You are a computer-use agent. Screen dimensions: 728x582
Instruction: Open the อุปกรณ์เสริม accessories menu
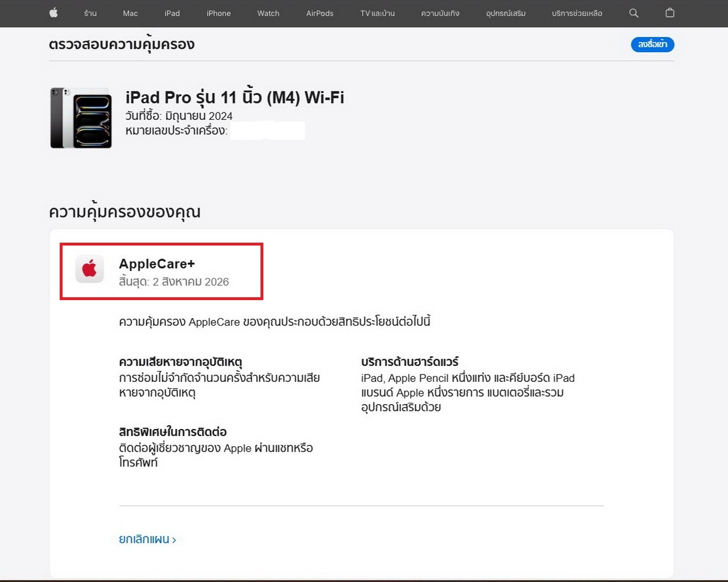click(506, 13)
